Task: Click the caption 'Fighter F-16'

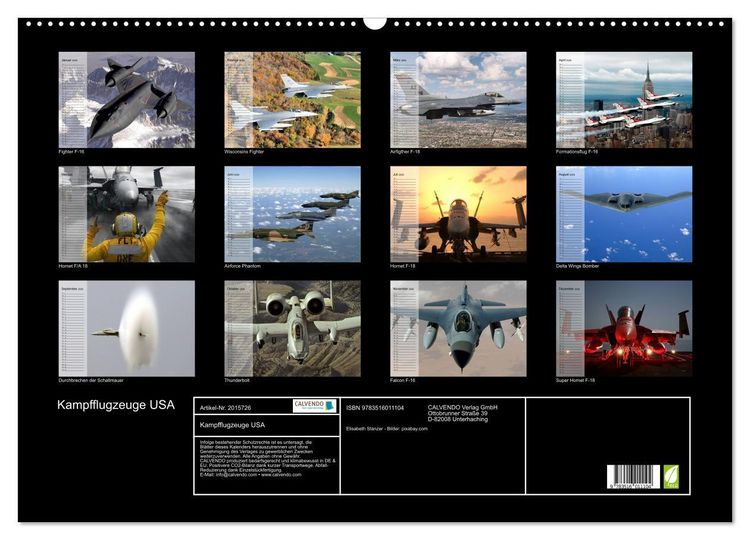Action: point(71,152)
